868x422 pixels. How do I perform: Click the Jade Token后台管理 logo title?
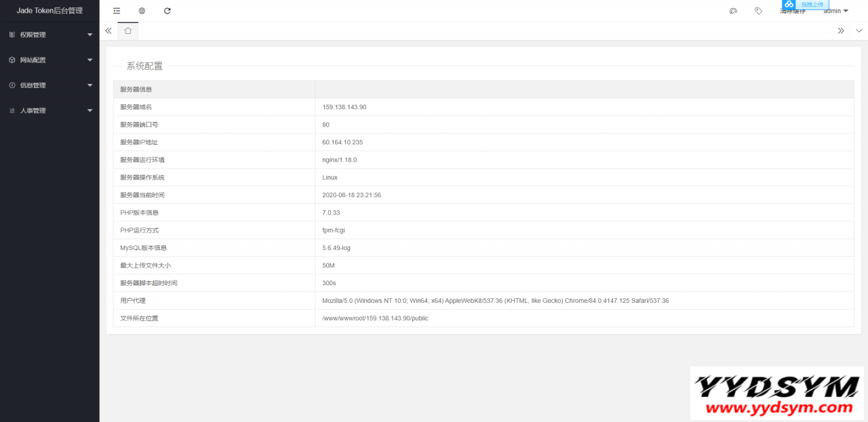[50, 11]
